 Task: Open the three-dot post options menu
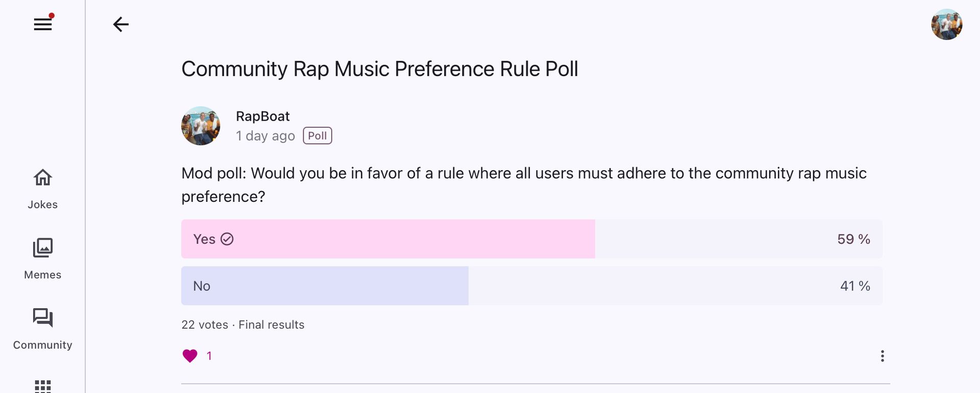882,356
